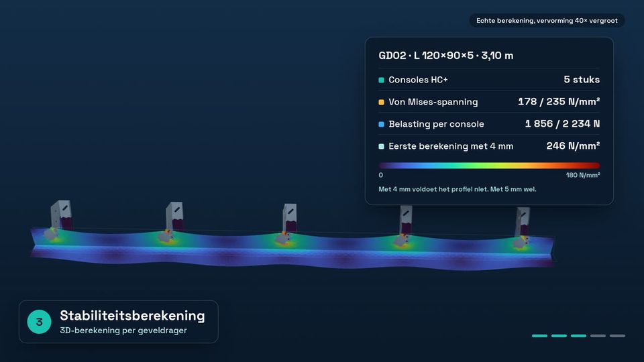Select the second console bracket on the beam
The height and width of the screenshot is (362, 644).
point(172,223)
